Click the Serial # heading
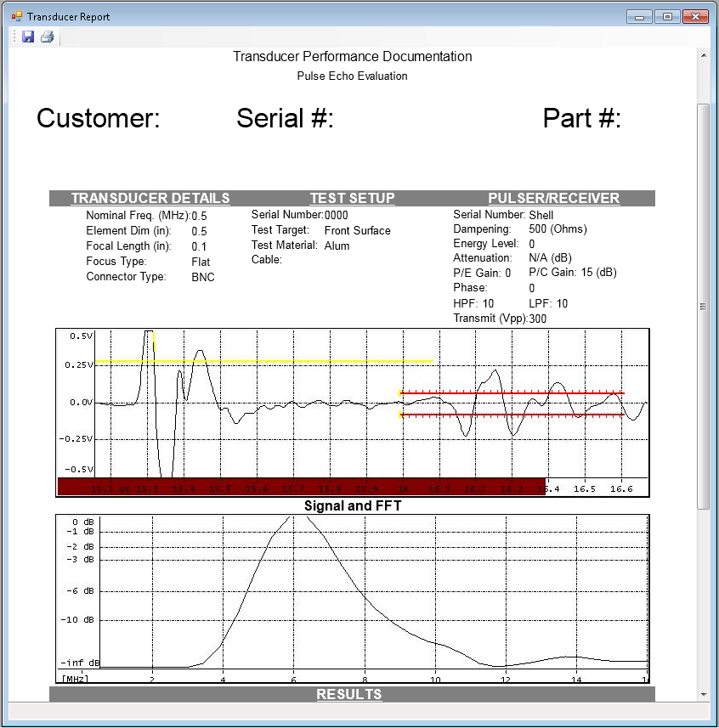 click(x=285, y=118)
